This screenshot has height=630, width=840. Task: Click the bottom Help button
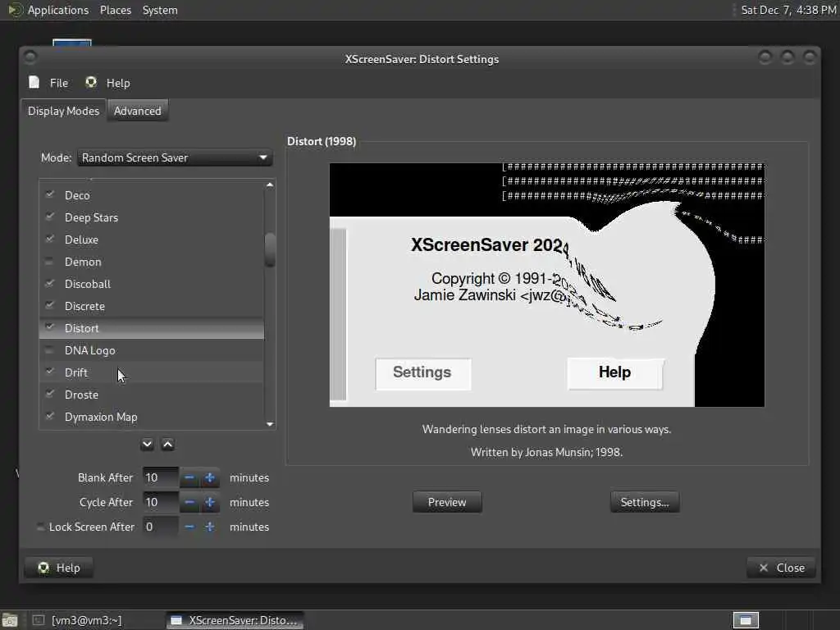(59, 568)
